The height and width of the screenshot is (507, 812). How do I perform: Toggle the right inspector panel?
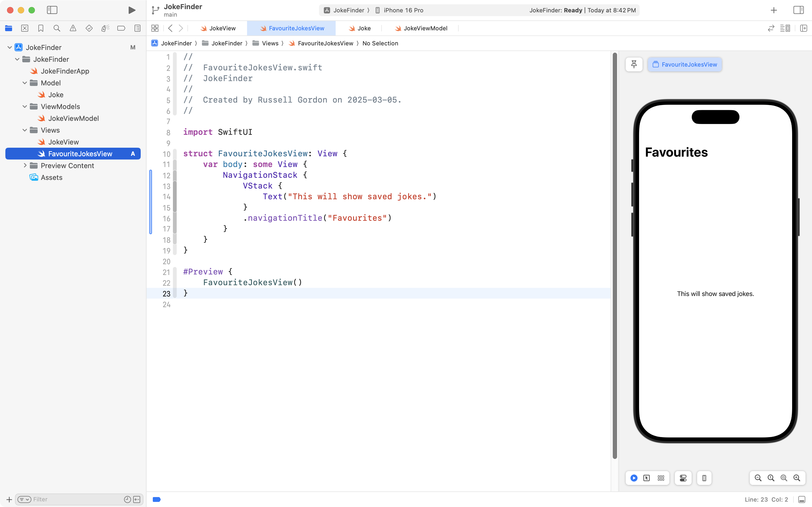tap(798, 10)
